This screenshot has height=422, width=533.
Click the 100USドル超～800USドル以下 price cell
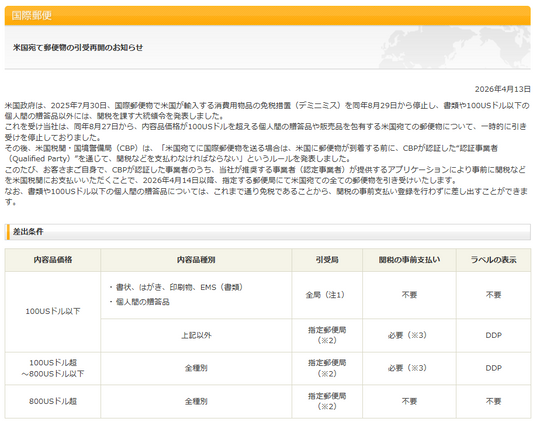pyautogui.click(x=53, y=368)
